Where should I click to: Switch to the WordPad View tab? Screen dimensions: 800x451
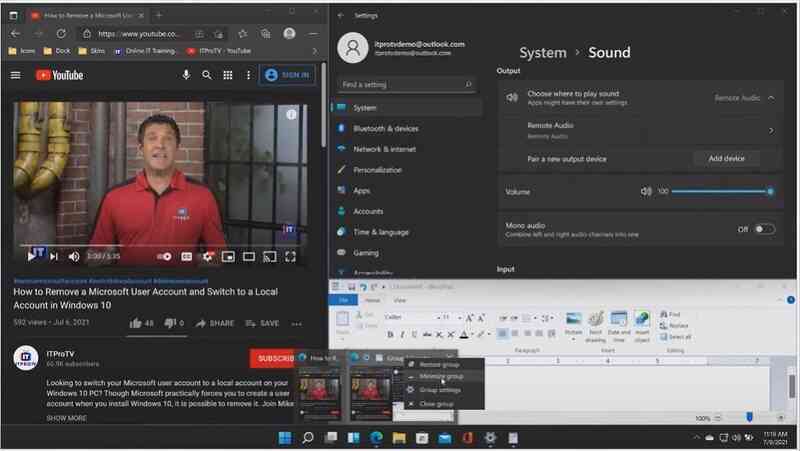click(x=399, y=300)
